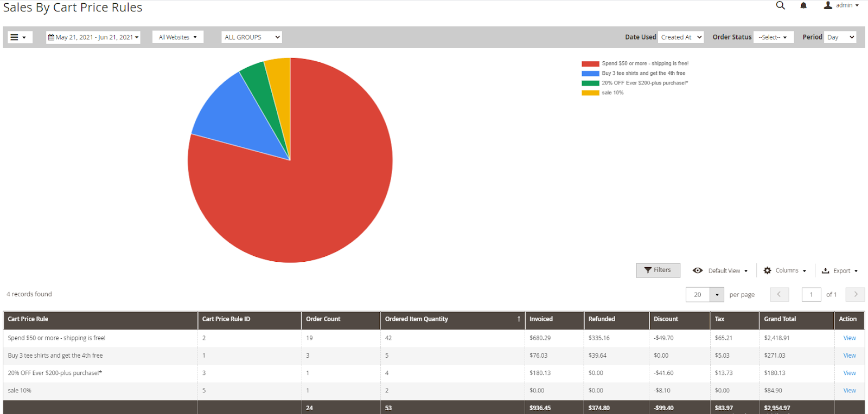868x414 pixels.
Task: Click the Export icon button
Action: tap(839, 270)
